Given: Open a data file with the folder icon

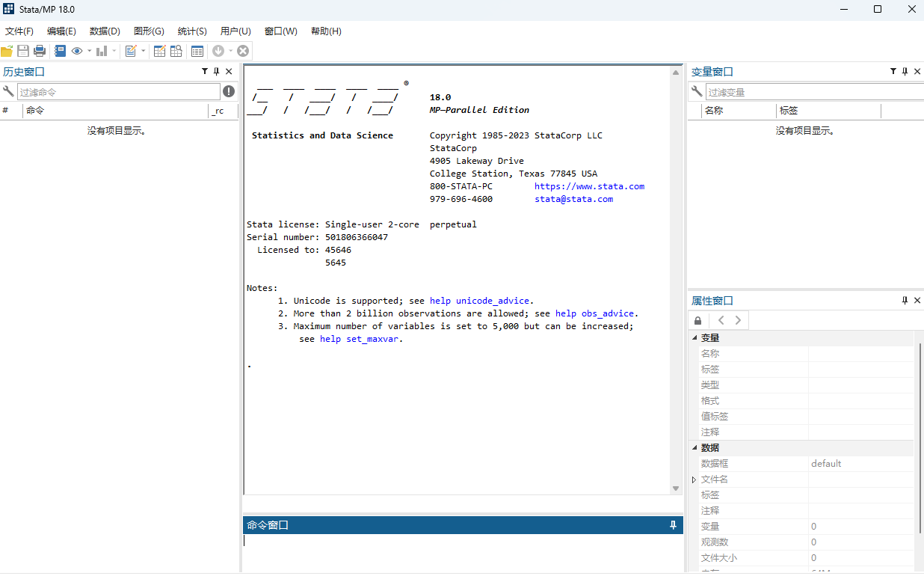Looking at the screenshot, I should (x=7, y=51).
